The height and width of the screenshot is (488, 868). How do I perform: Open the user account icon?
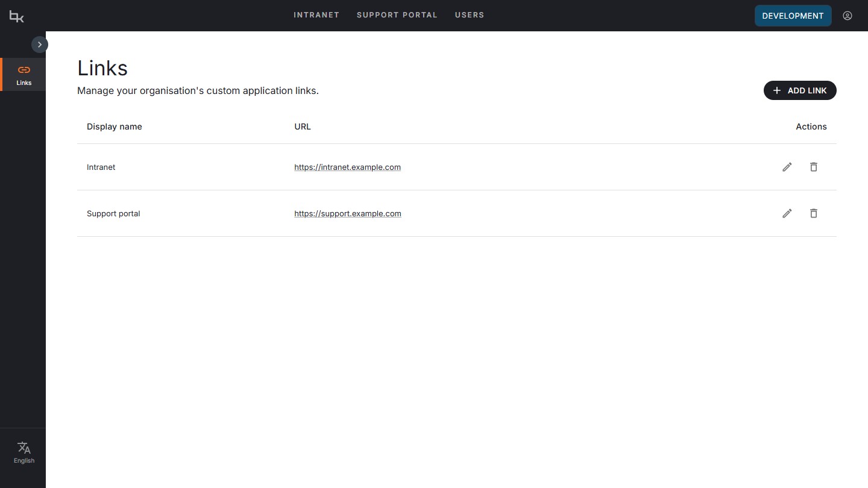point(848,16)
